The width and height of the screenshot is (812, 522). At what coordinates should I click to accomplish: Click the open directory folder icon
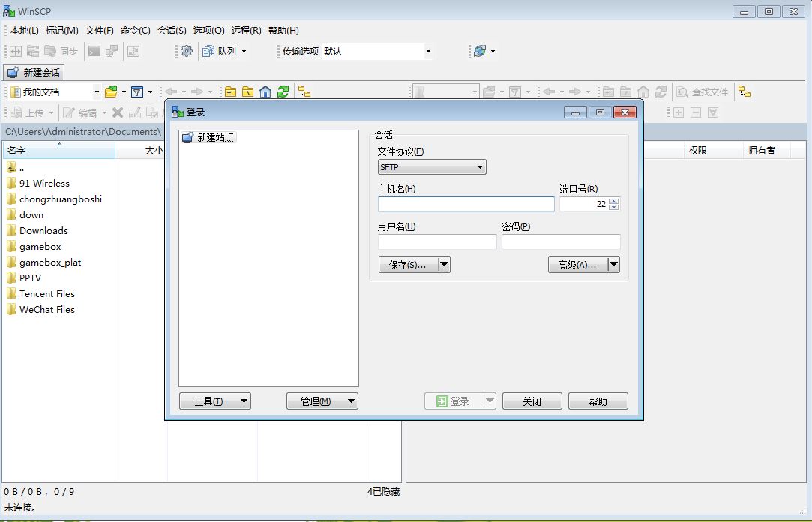(112, 91)
